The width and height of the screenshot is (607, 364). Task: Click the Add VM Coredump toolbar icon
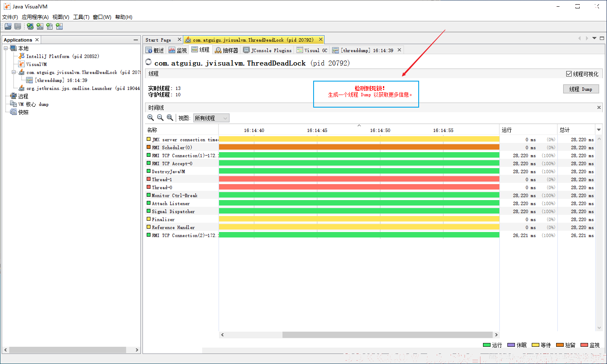(x=50, y=26)
